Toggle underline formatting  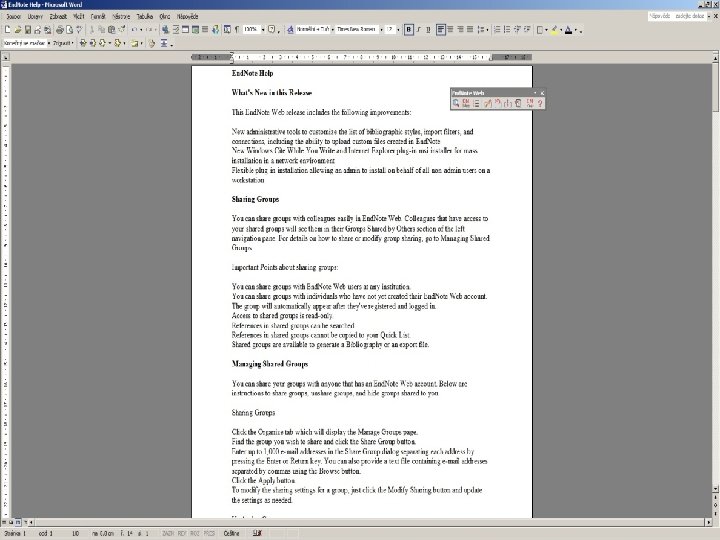pos(428,30)
